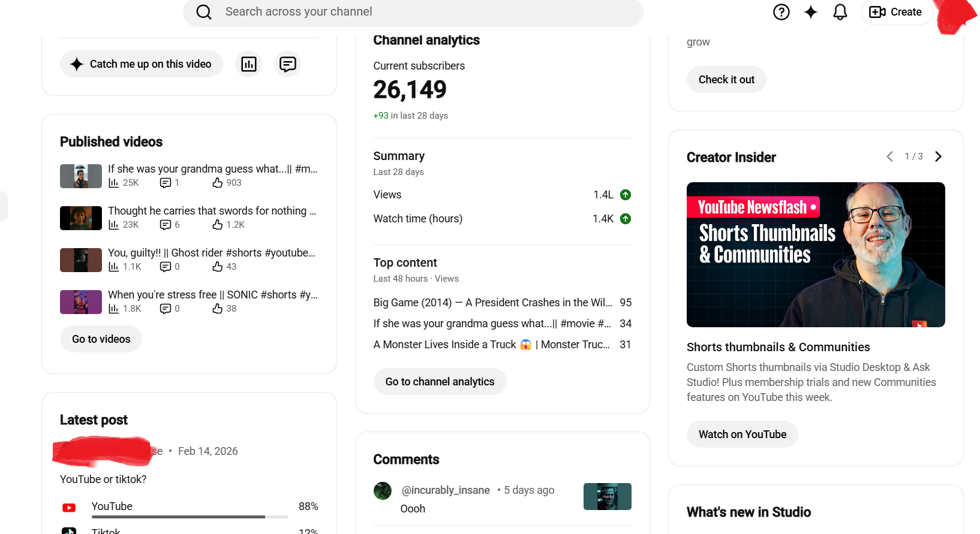This screenshot has height=534, width=980.
Task: Click the Watch time up-arrow indicator
Action: click(x=626, y=219)
